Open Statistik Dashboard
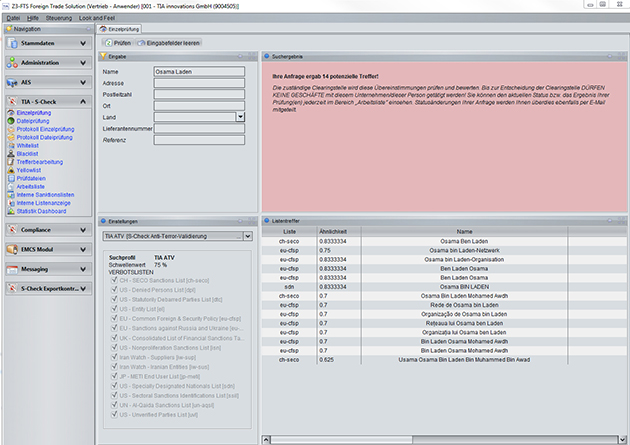This screenshot has height=445, width=630. point(41,209)
